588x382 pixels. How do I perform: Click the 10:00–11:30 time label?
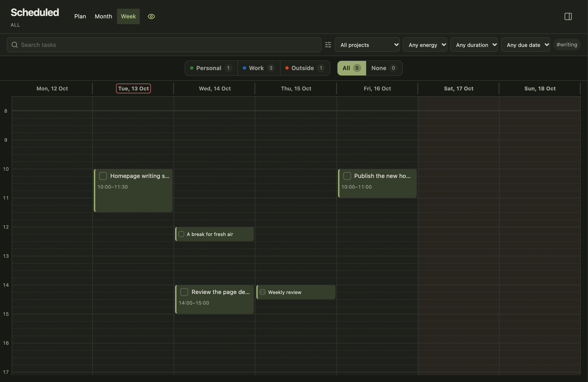(113, 187)
